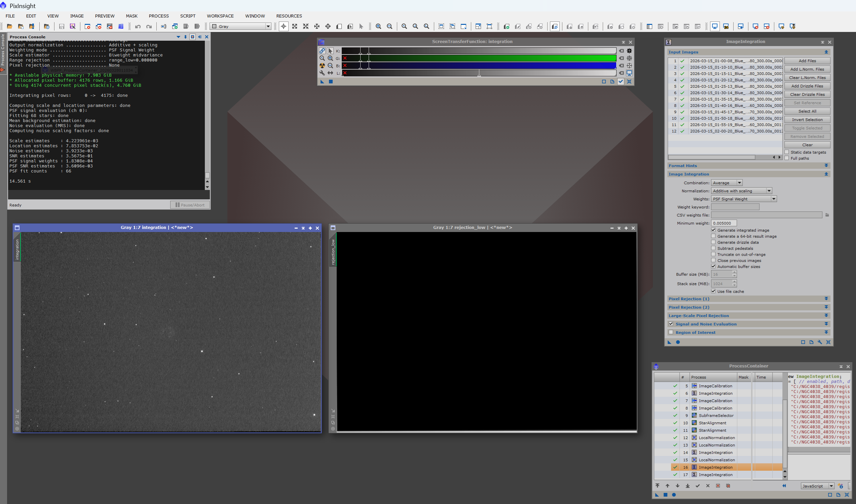Click the Open File folder icon
Image resolution: width=856 pixels, height=504 pixels.
point(9,27)
